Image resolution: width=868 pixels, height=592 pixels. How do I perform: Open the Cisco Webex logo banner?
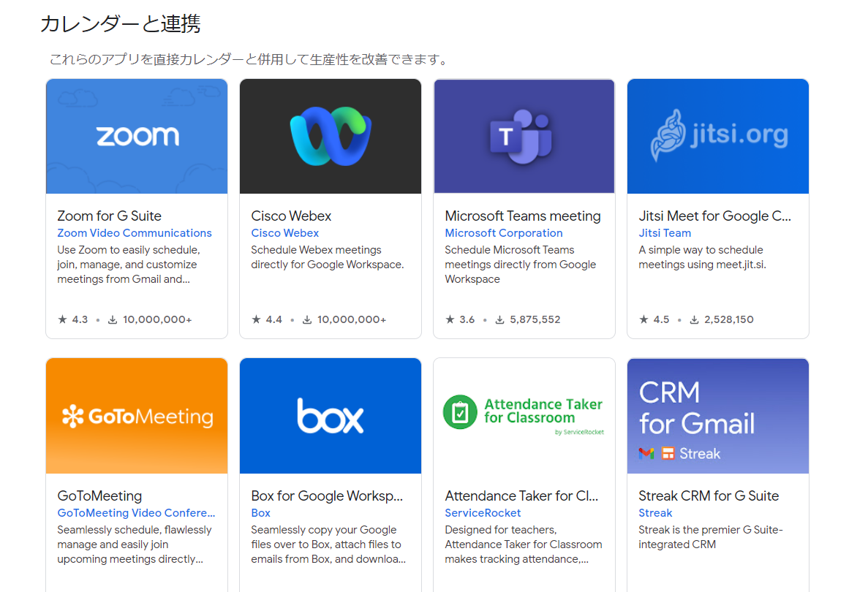point(331,136)
